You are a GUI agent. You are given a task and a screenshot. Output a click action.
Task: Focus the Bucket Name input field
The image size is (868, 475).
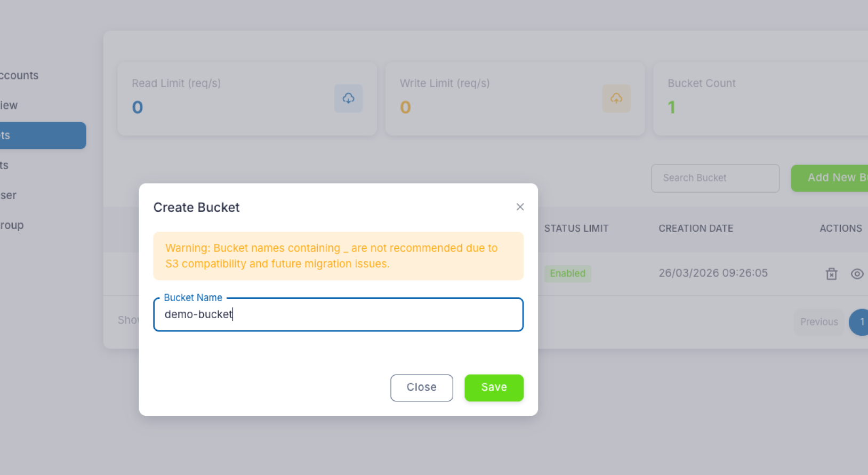338,314
